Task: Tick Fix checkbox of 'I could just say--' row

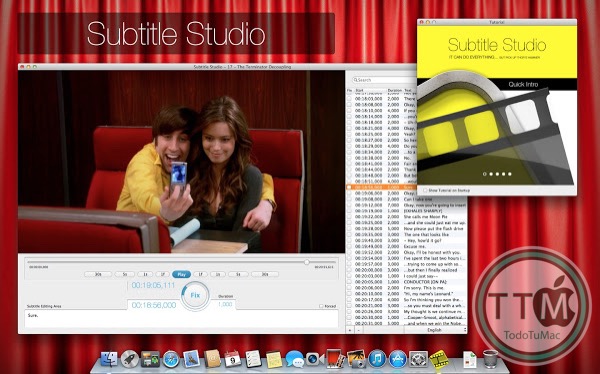Action: 349,276
